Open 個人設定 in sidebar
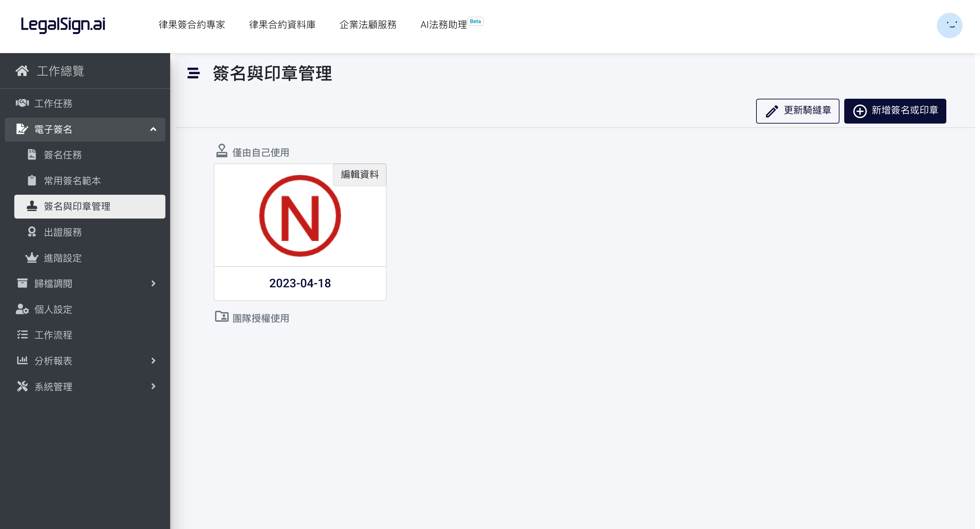Viewport: 980px width, 529px height. click(53, 309)
